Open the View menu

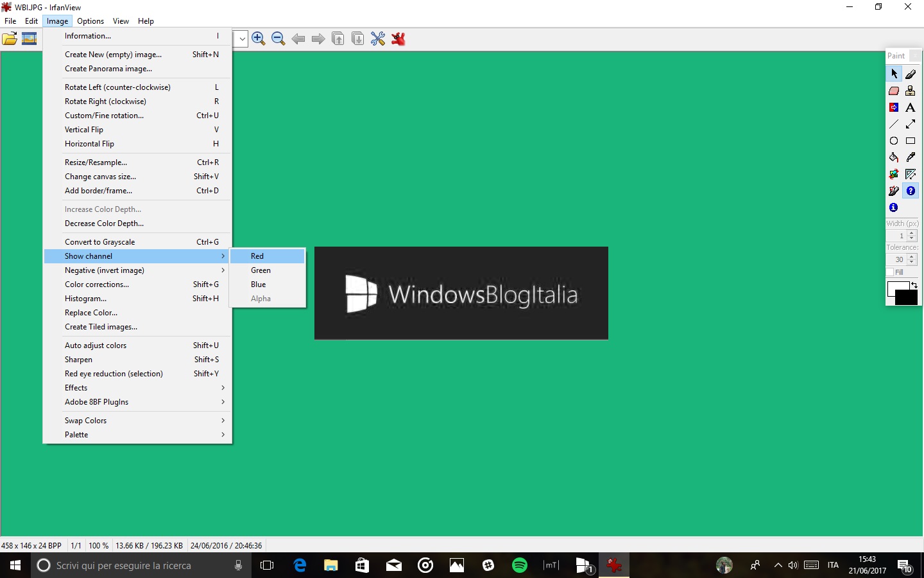(121, 21)
